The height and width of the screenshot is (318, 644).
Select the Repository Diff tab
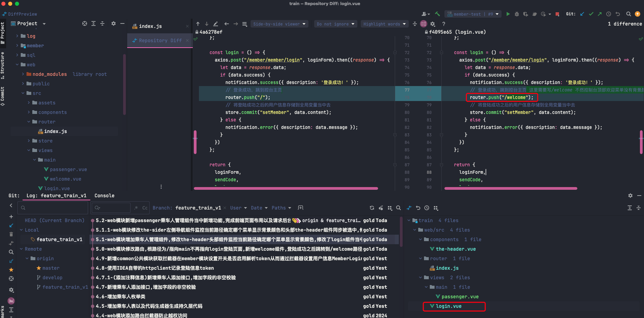click(160, 40)
